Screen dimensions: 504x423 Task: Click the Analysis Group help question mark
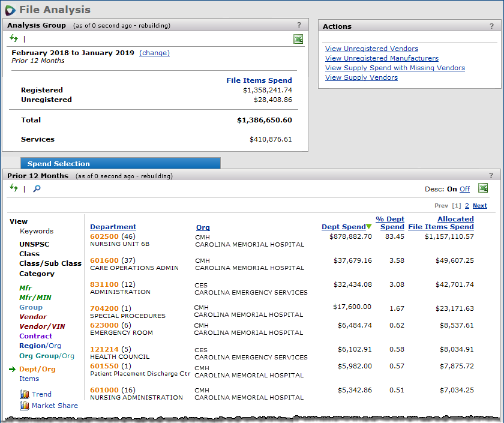pos(299,25)
